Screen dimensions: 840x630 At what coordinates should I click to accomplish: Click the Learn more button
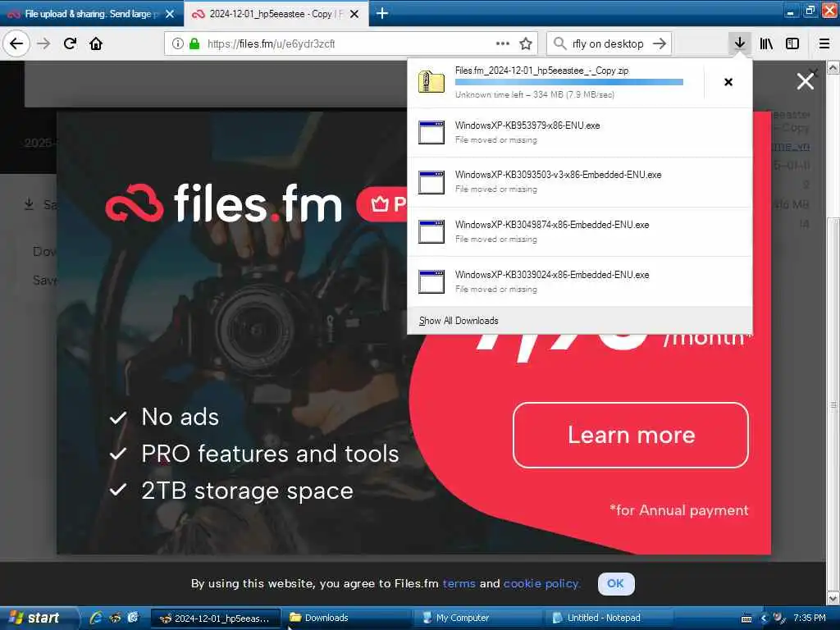click(631, 435)
